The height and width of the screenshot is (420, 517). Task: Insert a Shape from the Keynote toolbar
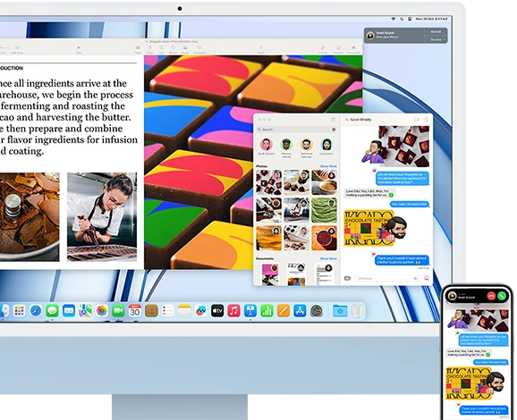point(174,49)
